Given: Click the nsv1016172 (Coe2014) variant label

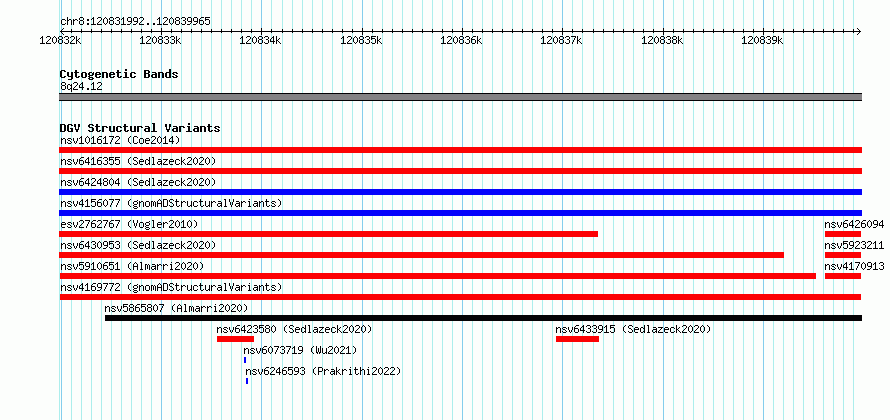Looking at the screenshot, I should [x=120, y=140].
